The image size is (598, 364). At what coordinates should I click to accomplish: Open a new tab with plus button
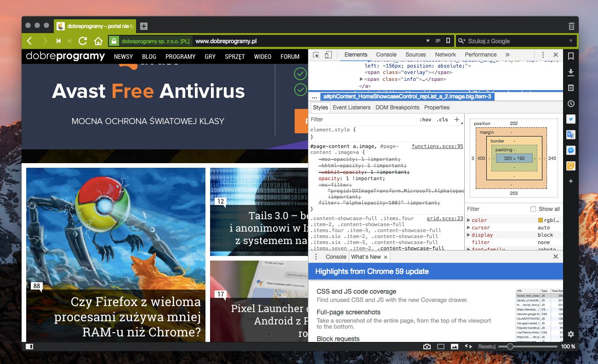click(143, 26)
